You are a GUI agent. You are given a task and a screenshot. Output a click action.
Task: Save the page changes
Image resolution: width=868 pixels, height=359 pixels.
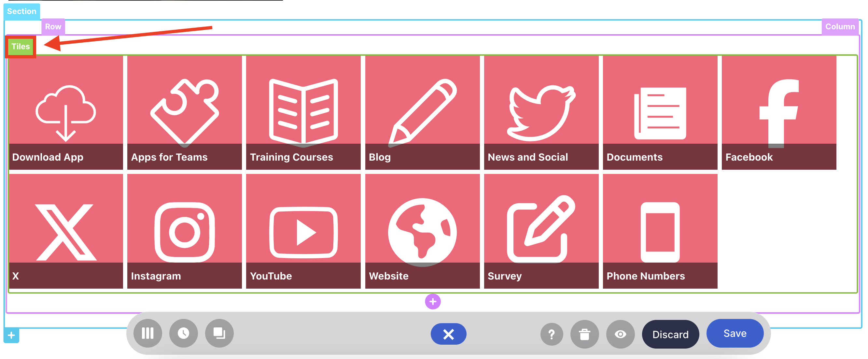735,333
